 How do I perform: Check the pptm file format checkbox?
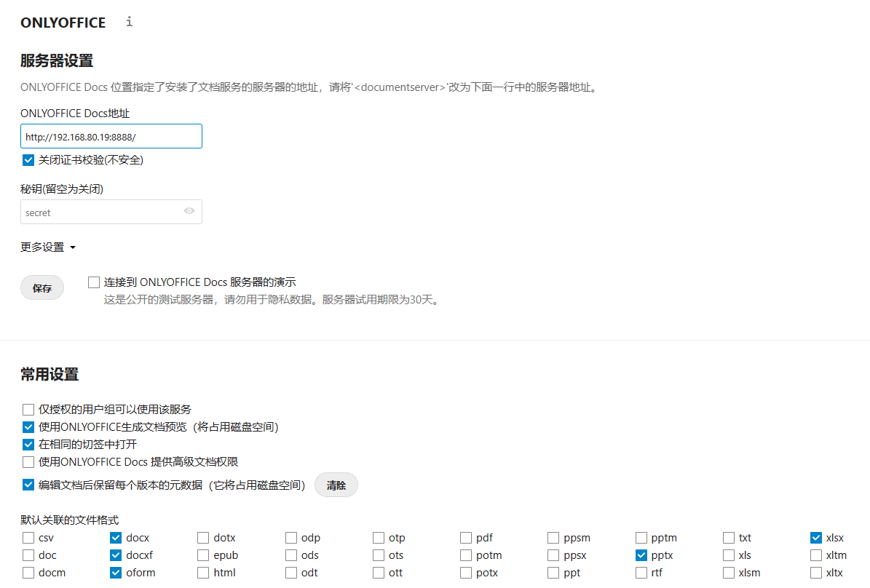[641, 538]
